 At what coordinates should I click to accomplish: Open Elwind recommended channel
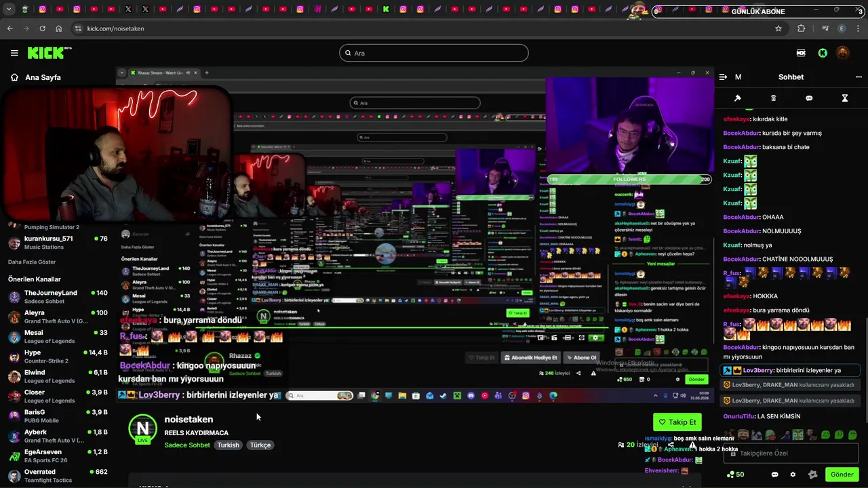tap(58, 376)
